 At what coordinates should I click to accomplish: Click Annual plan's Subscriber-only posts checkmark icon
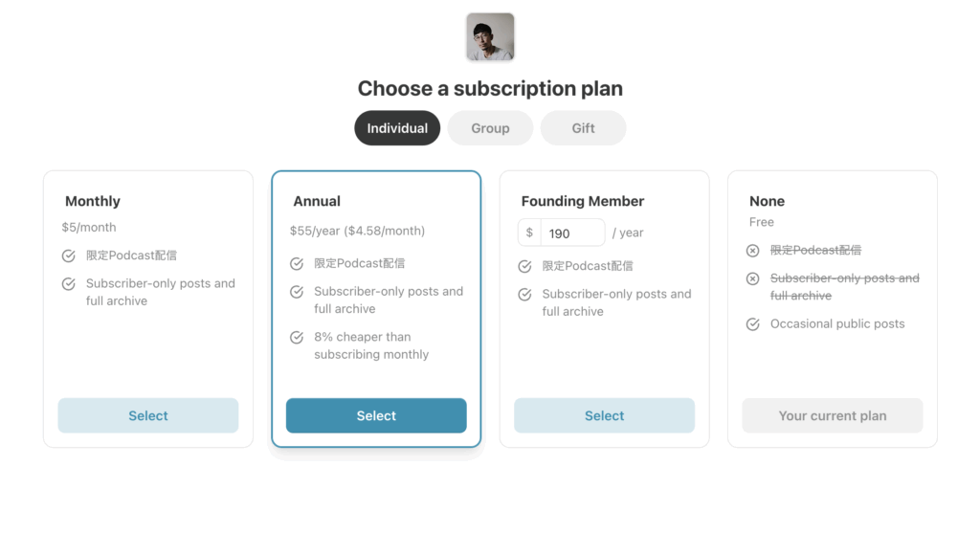(x=297, y=292)
